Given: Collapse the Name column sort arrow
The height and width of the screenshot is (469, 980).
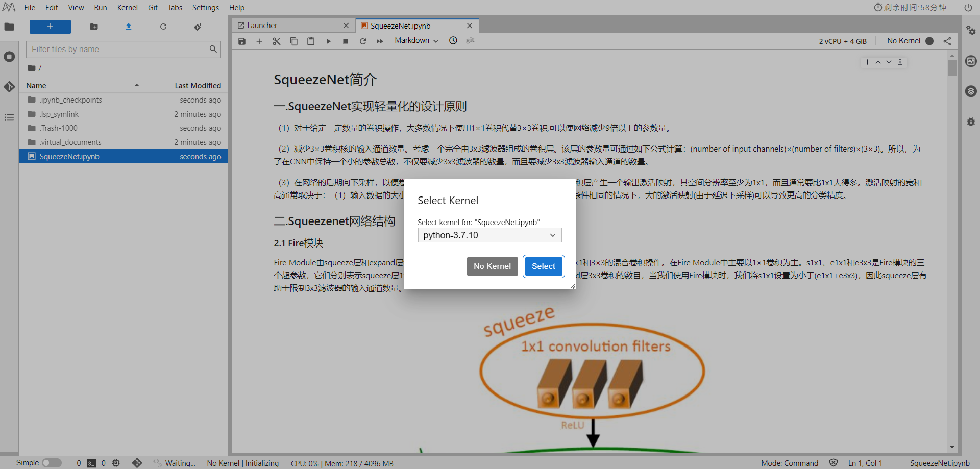Looking at the screenshot, I should point(137,85).
